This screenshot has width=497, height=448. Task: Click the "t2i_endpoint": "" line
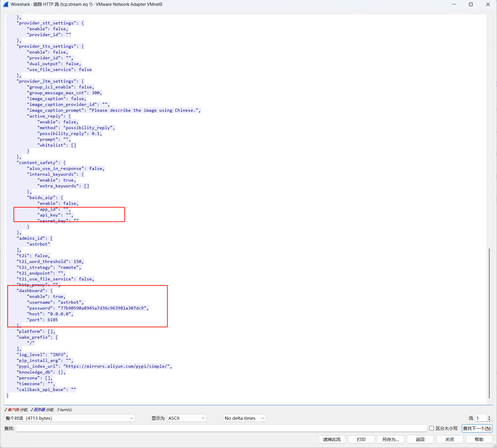41,273
